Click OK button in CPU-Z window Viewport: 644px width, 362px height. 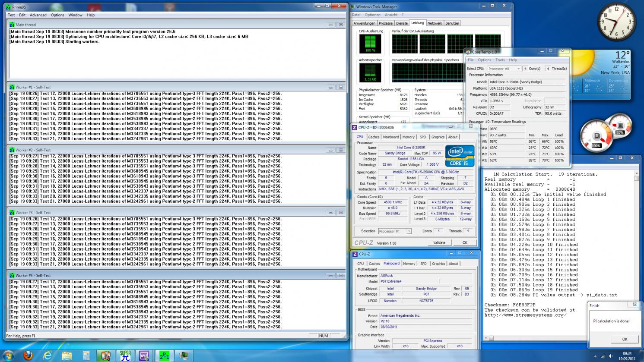[465, 242]
